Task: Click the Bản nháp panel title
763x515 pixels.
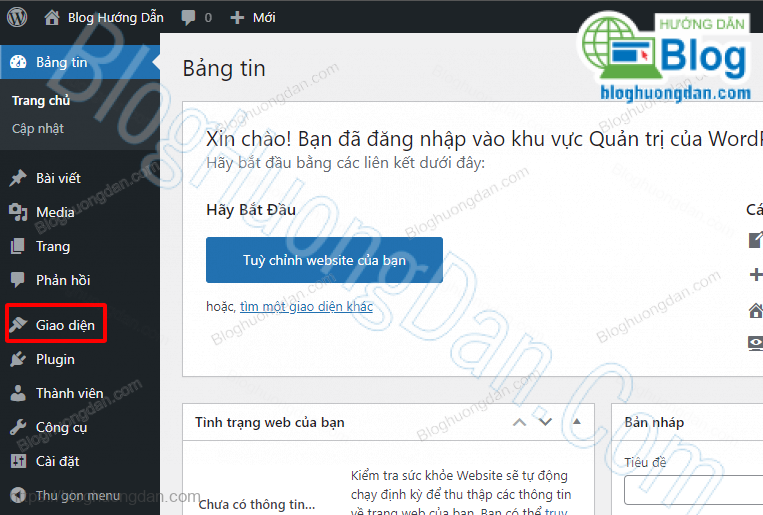Action: pos(654,422)
